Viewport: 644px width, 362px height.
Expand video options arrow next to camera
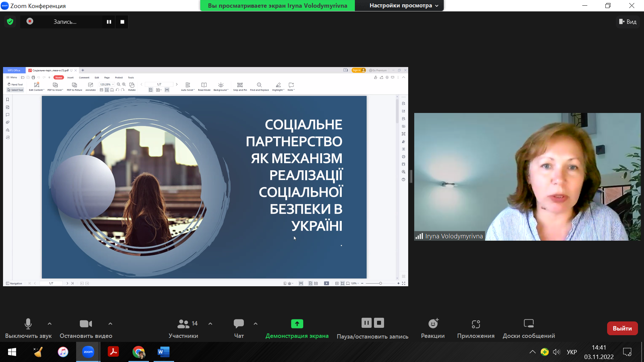pos(110,324)
